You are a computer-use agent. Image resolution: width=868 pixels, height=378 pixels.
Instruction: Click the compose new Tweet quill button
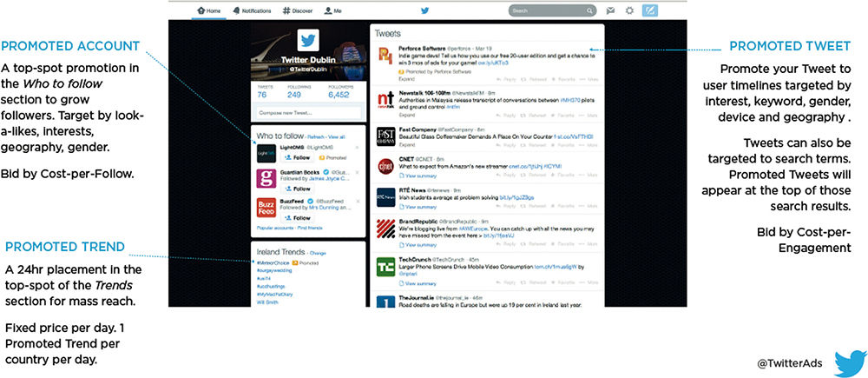[648, 10]
